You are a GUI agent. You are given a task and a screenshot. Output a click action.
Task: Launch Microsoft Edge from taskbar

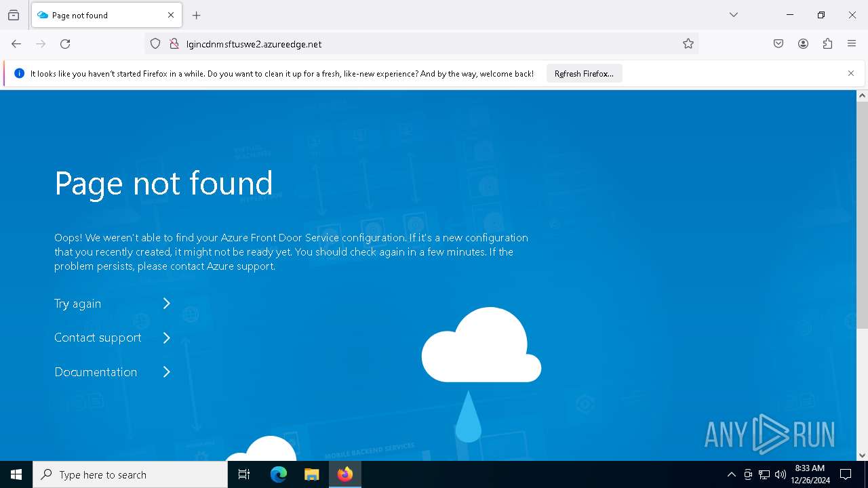click(279, 474)
